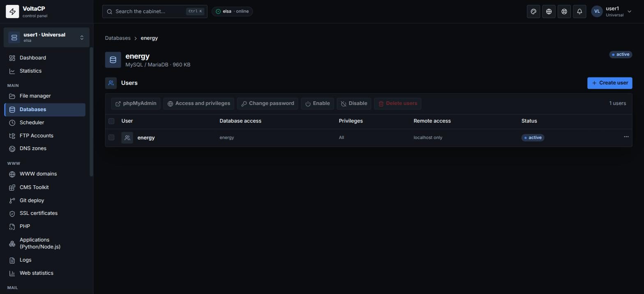Open Scheduler in sidebar
The image size is (644, 294).
click(x=45, y=123)
